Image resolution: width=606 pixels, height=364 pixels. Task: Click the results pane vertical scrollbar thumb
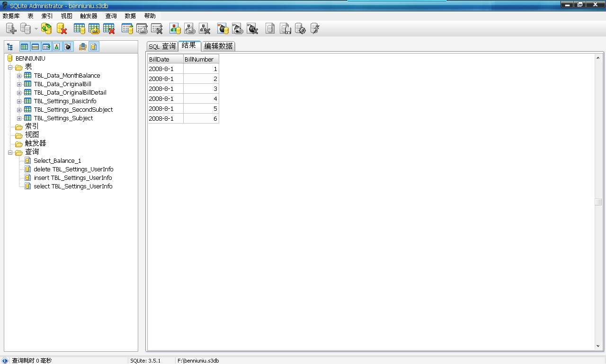[598, 202]
